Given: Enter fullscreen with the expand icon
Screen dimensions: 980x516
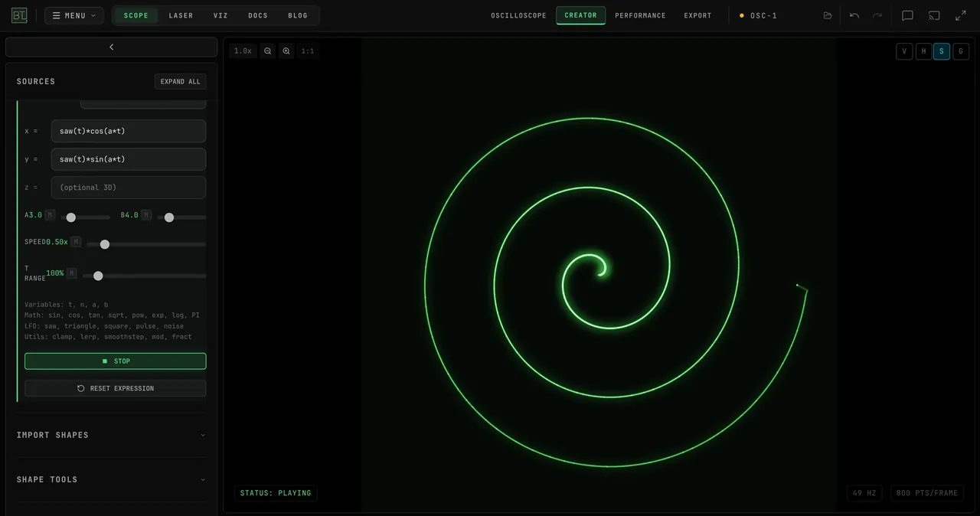Looking at the screenshot, I should [961, 15].
